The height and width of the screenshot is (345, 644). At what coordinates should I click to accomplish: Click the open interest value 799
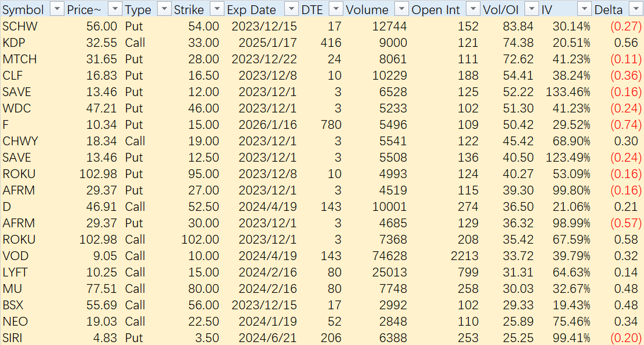pos(468,272)
